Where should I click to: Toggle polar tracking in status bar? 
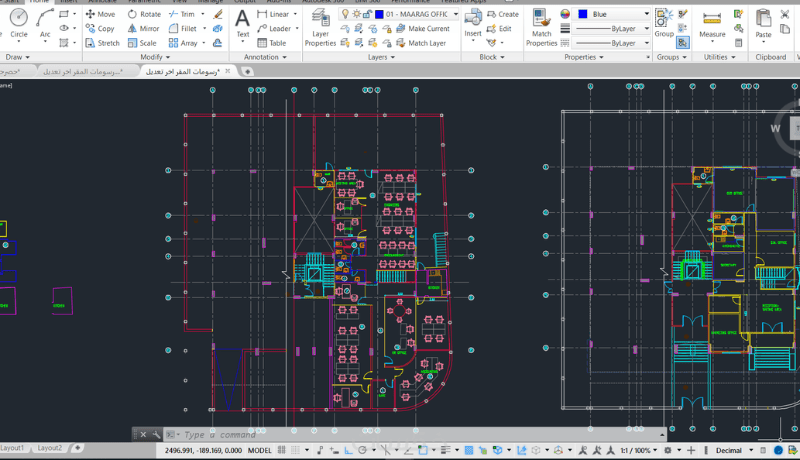tap(362, 450)
